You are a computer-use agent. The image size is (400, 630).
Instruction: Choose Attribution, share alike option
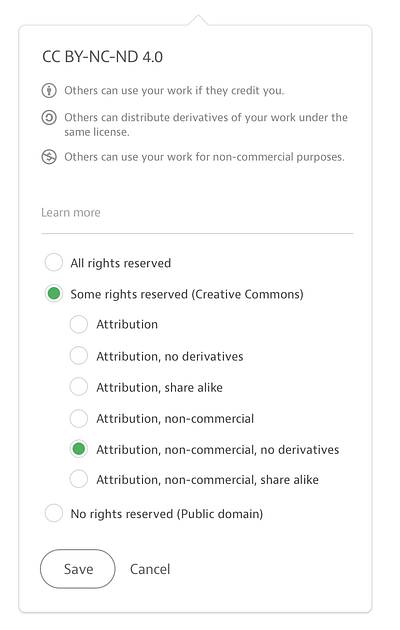(79, 387)
